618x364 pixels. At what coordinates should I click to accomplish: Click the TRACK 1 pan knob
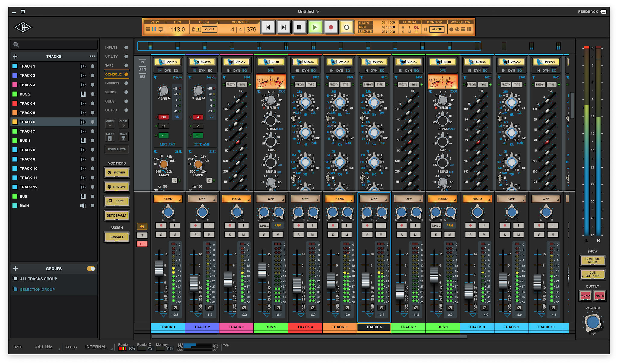pos(168,212)
